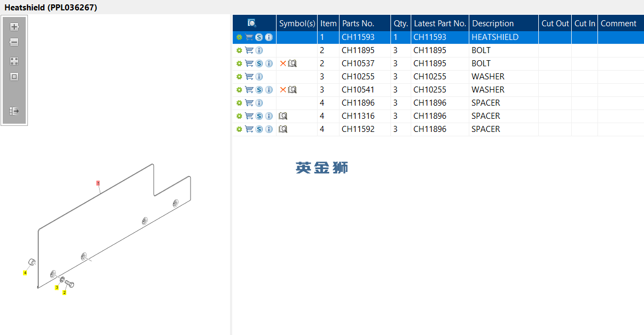The width and height of the screenshot is (644, 335).
Task: Click the Cut Out column header
Action: [x=555, y=24]
